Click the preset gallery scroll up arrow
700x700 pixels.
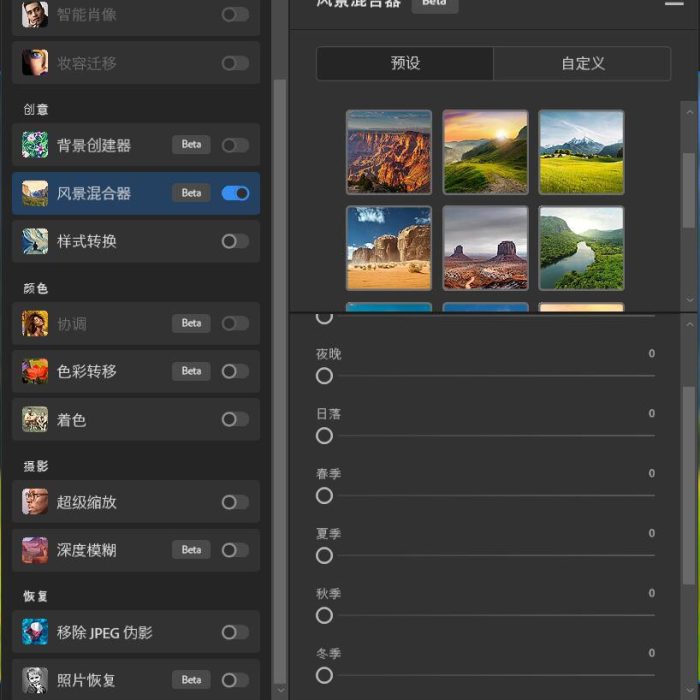[690, 112]
